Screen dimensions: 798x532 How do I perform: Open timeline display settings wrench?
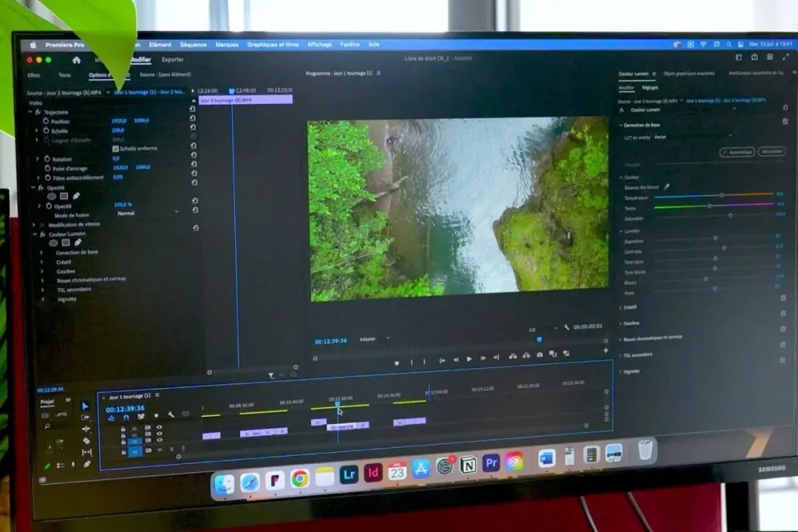(171, 415)
